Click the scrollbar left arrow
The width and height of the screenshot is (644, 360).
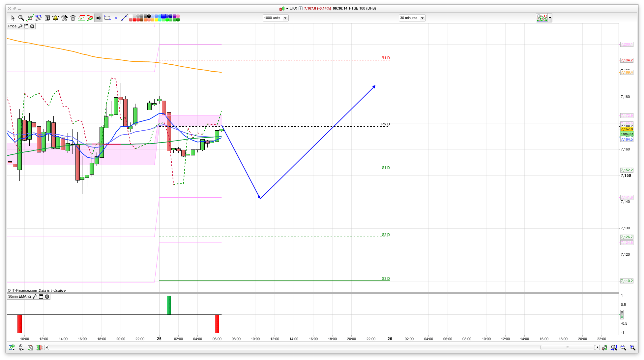(47, 347)
